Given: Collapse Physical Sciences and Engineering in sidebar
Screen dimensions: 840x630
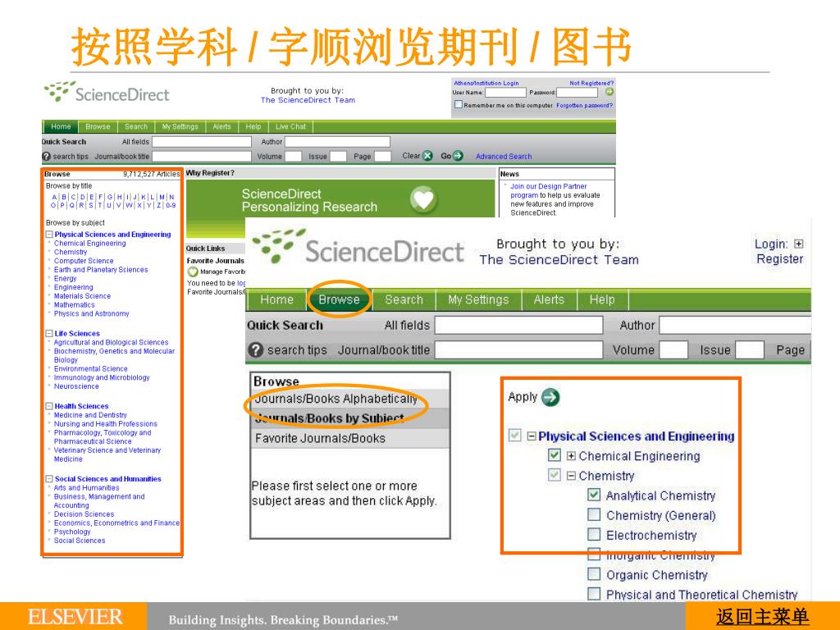Looking at the screenshot, I should (49, 235).
